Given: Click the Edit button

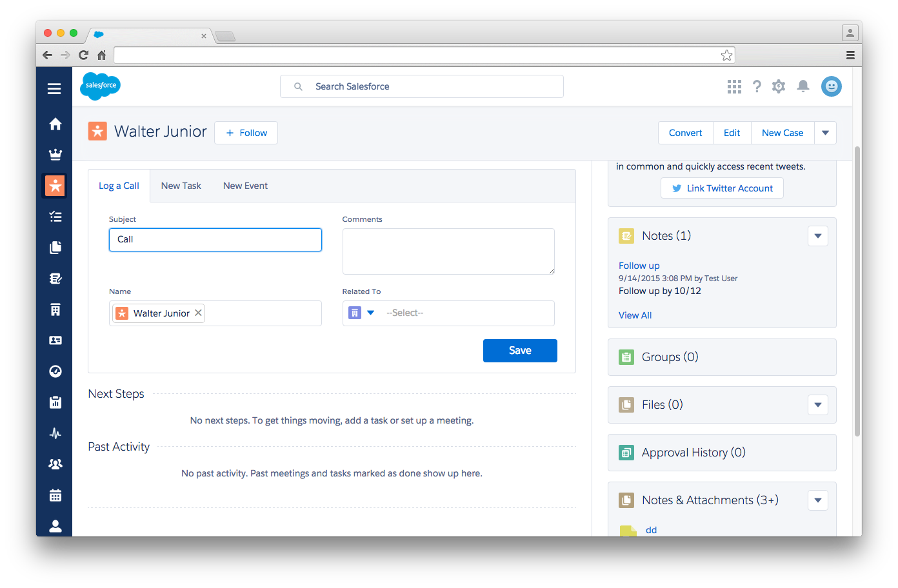Looking at the screenshot, I should point(732,133).
